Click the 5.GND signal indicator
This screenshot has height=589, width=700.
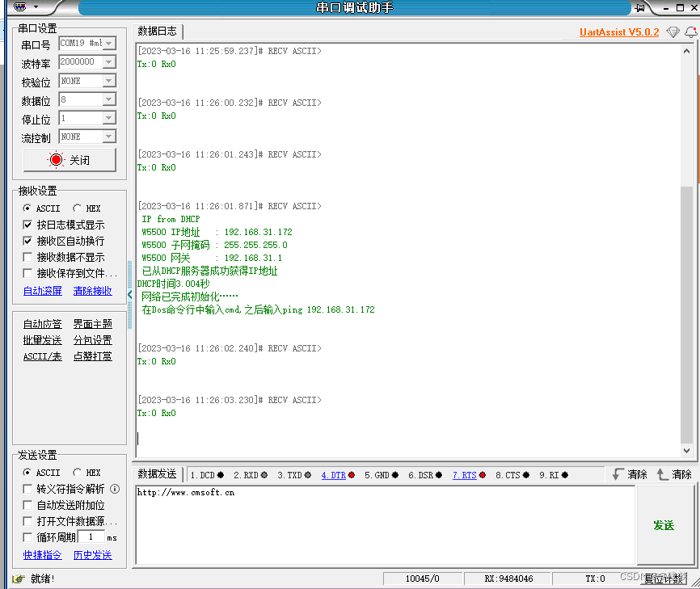tap(395, 475)
